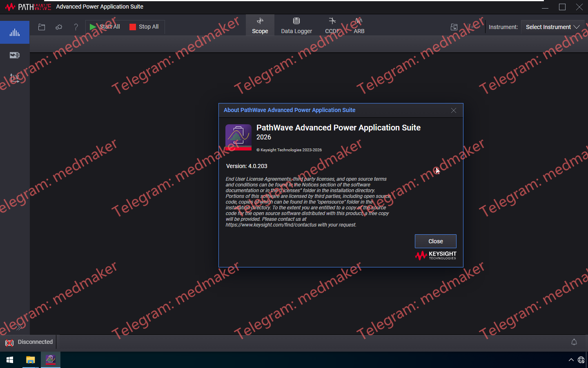Click the Close button in About dialog

pyautogui.click(x=436, y=241)
